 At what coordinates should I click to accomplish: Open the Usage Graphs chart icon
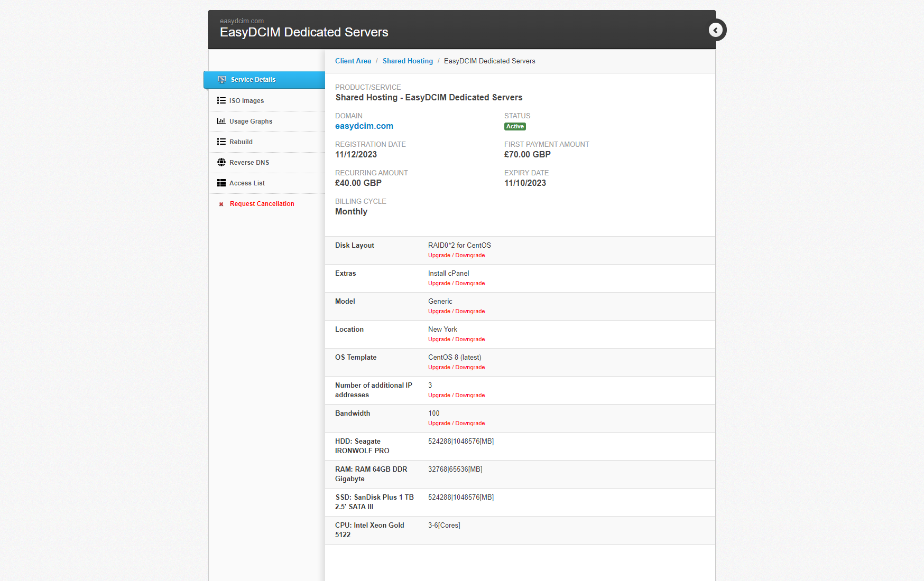click(x=221, y=121)
